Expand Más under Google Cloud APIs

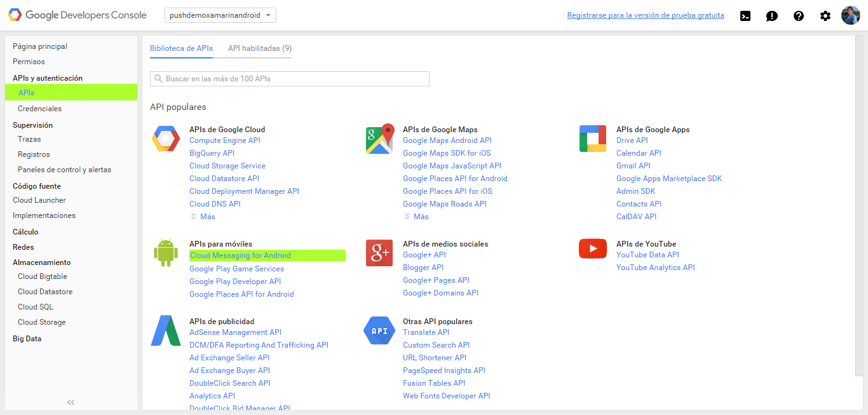tap(203, 217)
